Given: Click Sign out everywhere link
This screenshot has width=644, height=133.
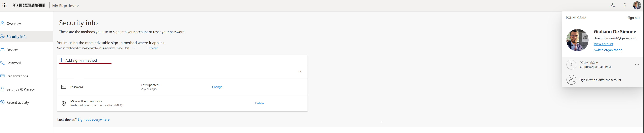Looking at the screenshot, I should coord(93,120).
